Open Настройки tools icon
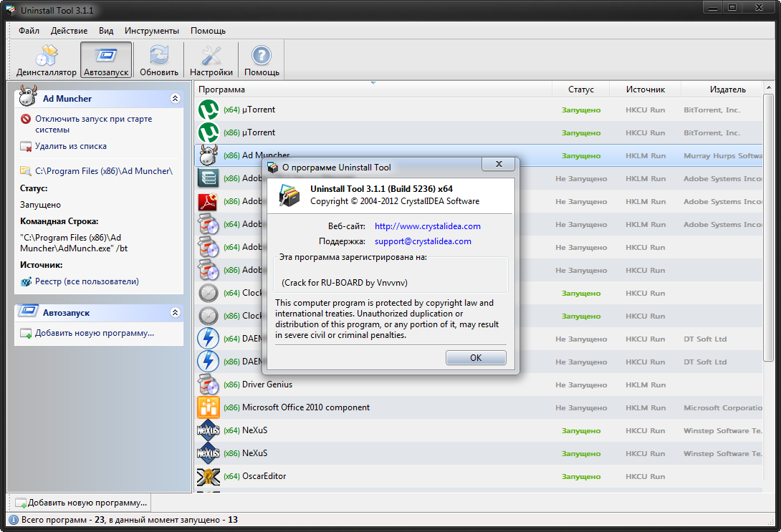This screenshot has width=781, height=532. point(211,56)
